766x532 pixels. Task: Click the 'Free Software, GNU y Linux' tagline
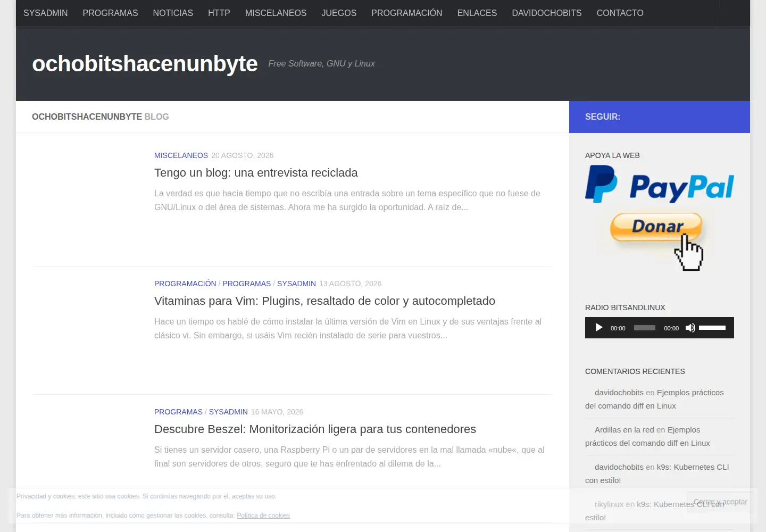(321, 64)
